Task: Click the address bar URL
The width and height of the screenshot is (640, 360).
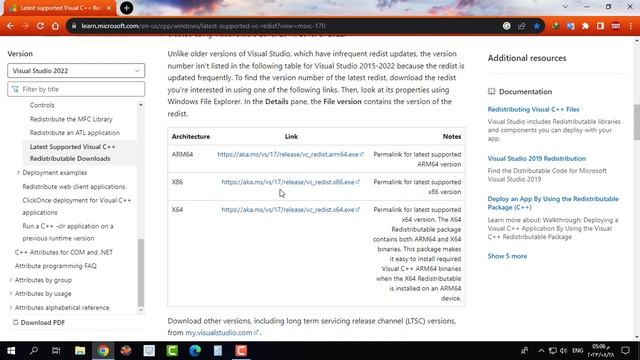Action: pos(203,26)
